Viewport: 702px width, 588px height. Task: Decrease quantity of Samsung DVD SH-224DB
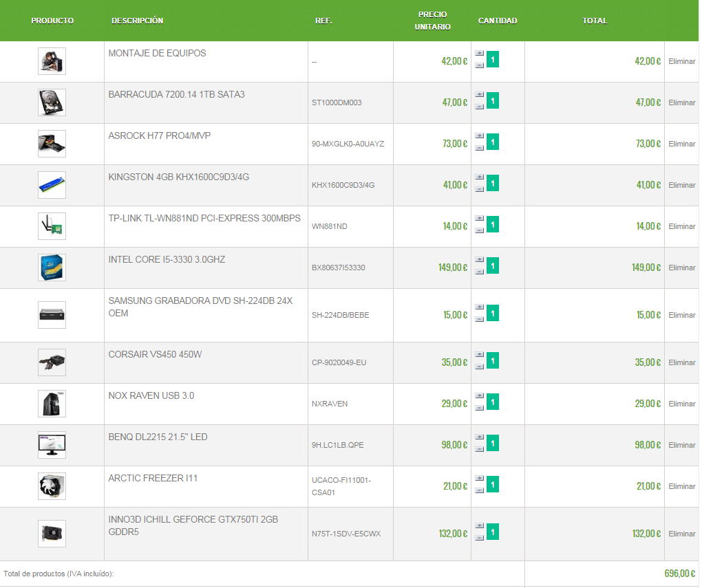[x=480, y=318]
